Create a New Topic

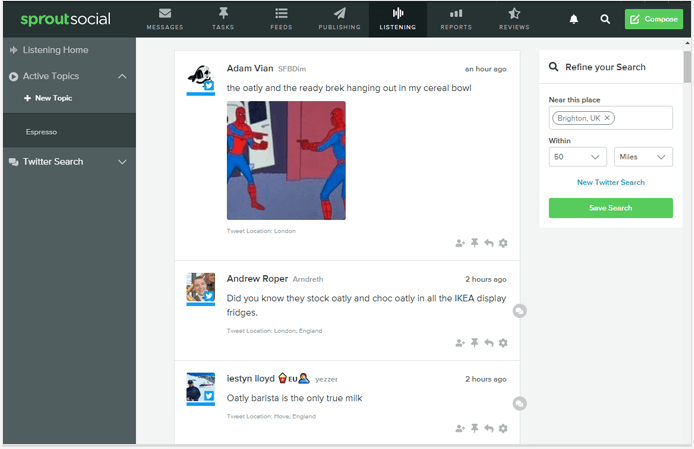pos(48,98)
